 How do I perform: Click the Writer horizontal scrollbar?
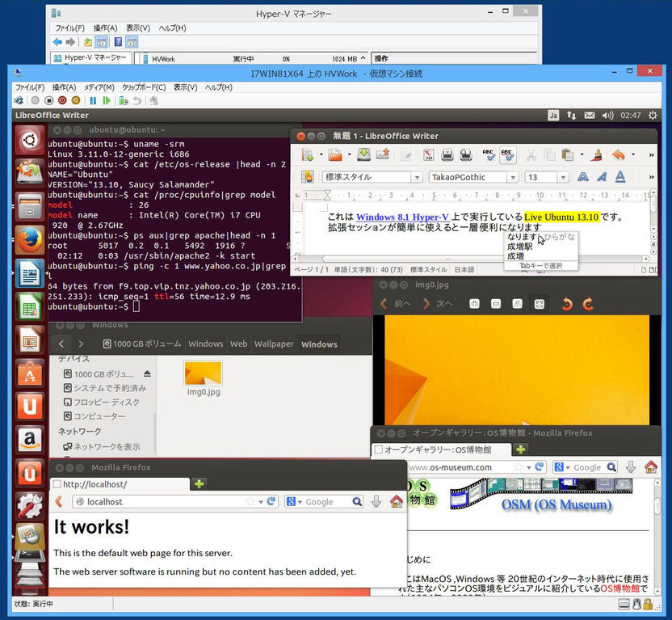coord(471,259)
